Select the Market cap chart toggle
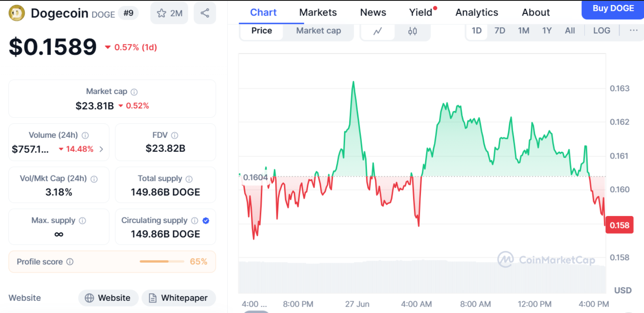Viewport: 644px width, 313px height. [318, 31]
